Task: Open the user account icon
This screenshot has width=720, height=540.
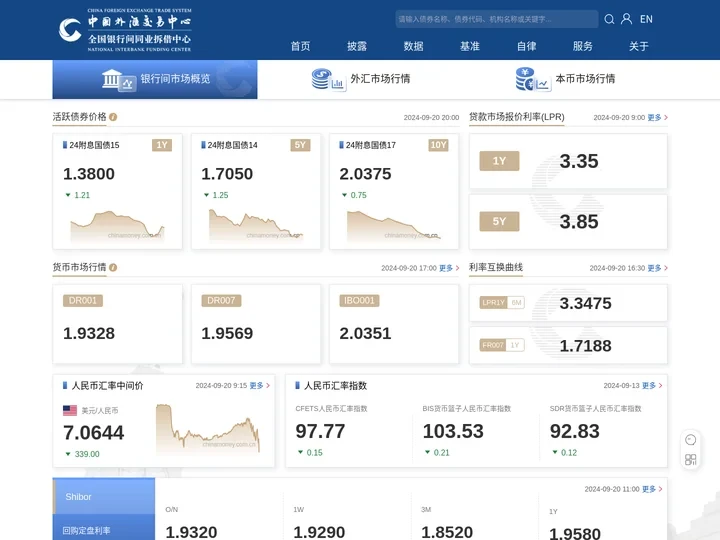Action: [x=626, y=19]
